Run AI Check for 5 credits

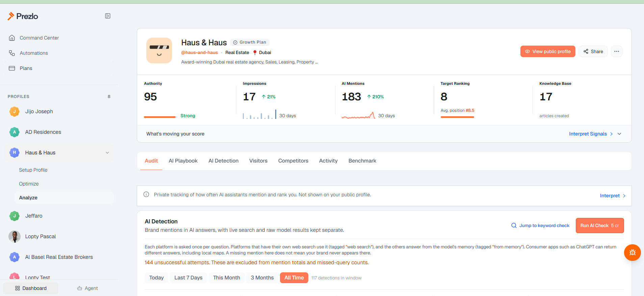600,225
